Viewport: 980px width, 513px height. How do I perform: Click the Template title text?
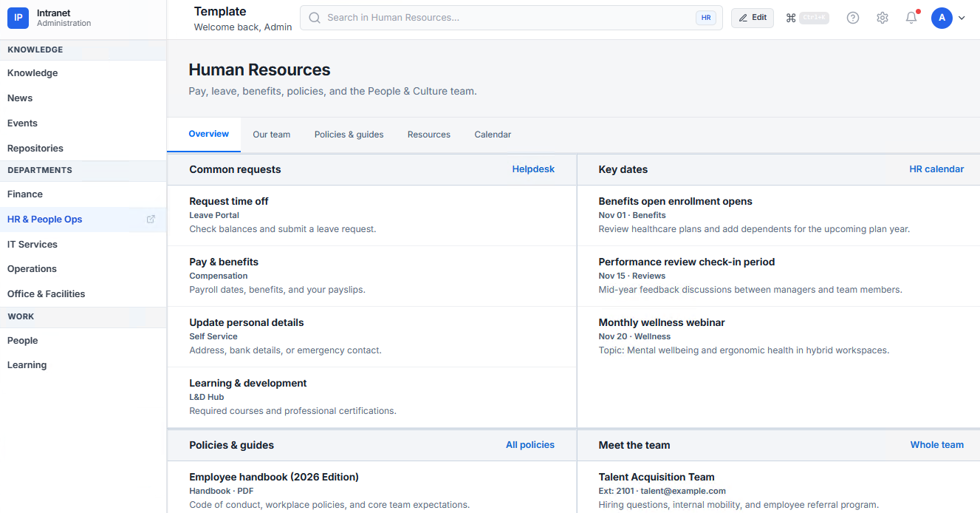pyautogui.click(x=220, y=11)
